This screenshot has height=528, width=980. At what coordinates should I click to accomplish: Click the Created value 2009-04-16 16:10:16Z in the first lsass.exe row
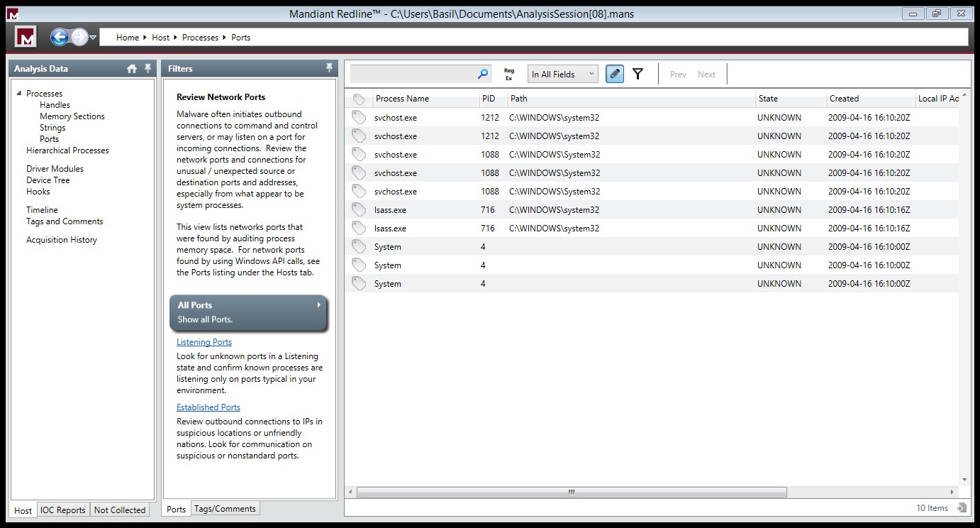[869, 209]
